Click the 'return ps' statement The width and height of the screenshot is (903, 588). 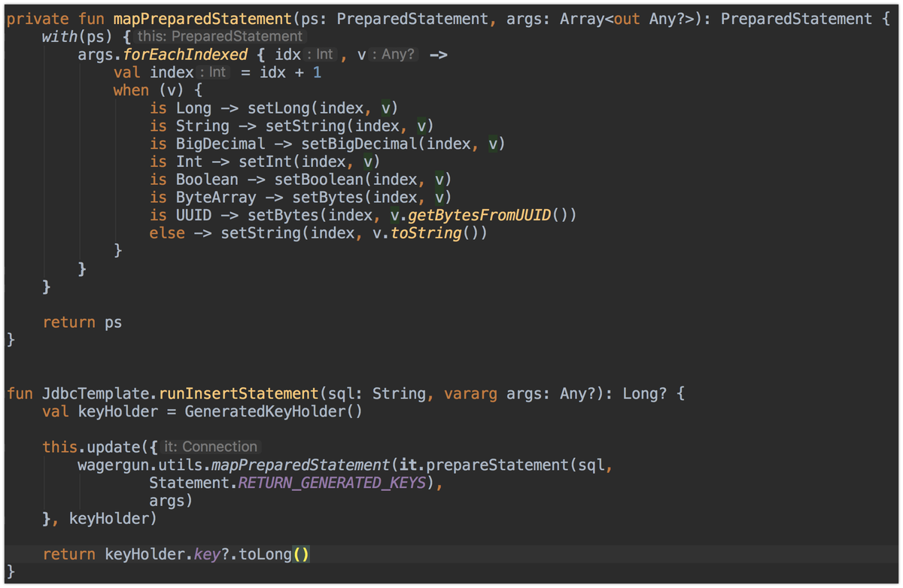(x=82, y=323)
